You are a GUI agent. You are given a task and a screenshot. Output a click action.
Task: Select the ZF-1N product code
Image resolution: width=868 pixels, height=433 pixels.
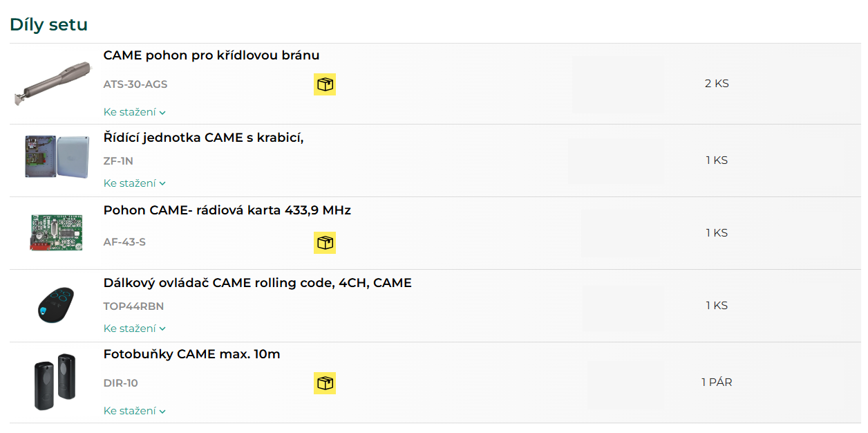[x=118, y=161]
